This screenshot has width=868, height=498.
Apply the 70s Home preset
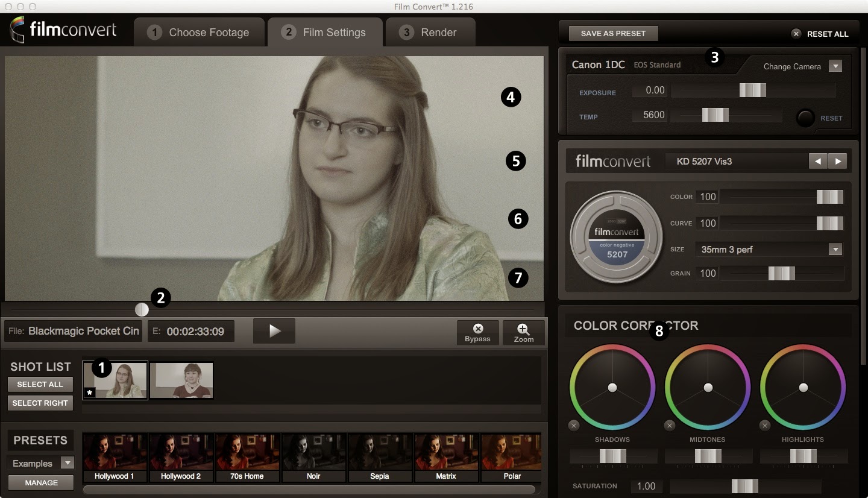point(247,458)
